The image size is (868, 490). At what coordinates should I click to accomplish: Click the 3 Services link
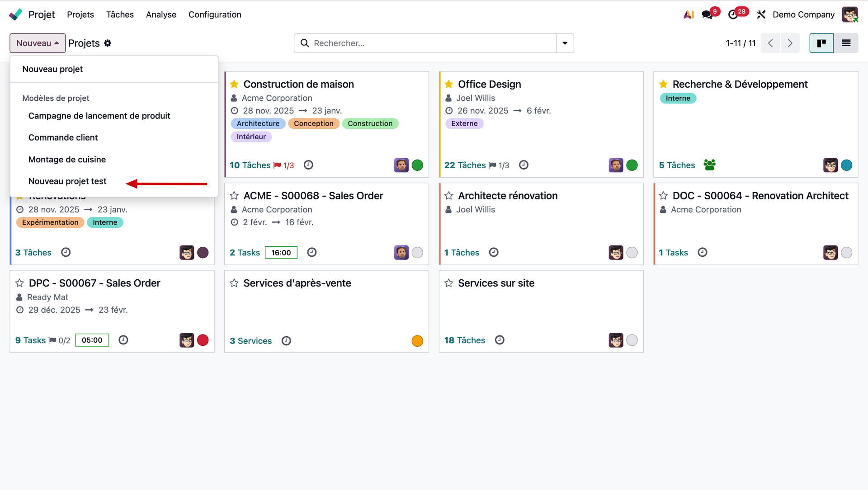[x=250, y=341]
